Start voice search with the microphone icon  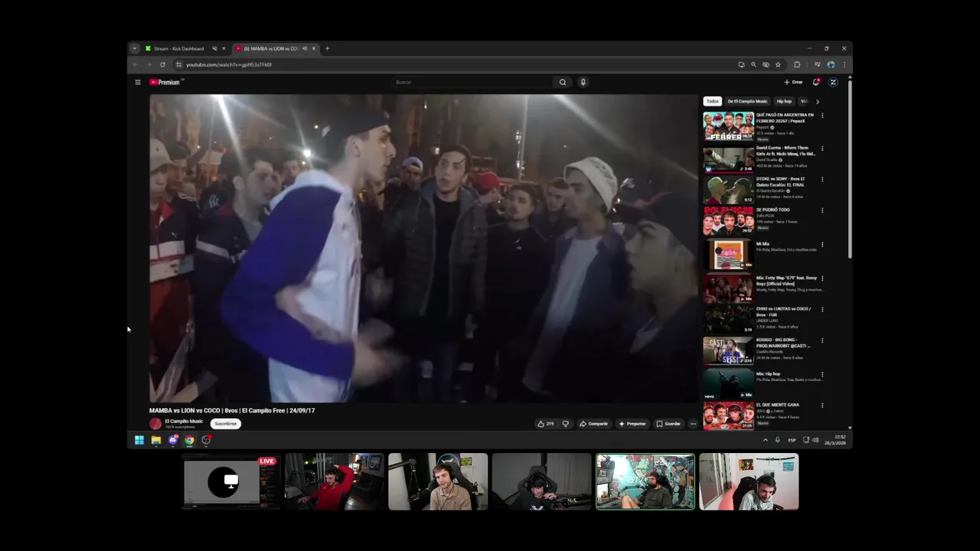[x=583, y=82]
